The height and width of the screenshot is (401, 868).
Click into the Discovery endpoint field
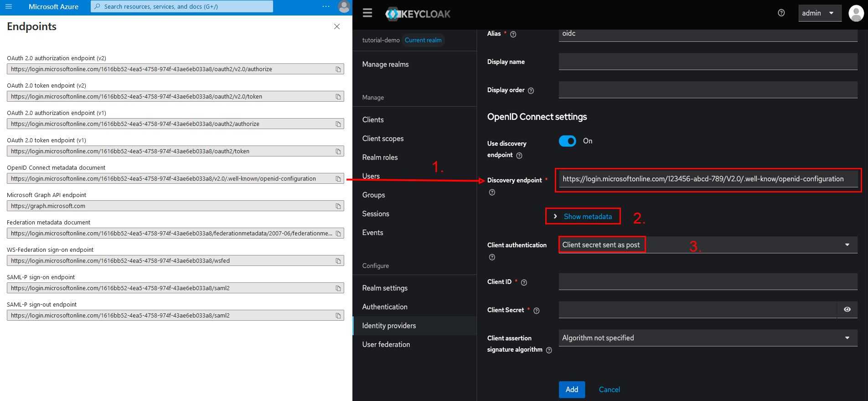point(708,179)
